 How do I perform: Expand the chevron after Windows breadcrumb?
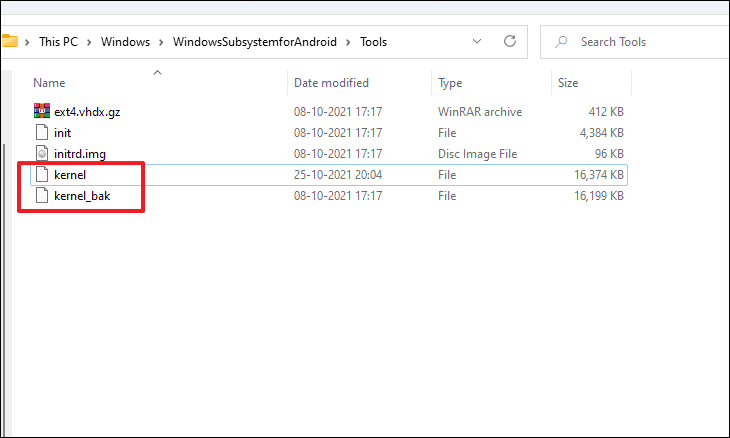(161, 42)
